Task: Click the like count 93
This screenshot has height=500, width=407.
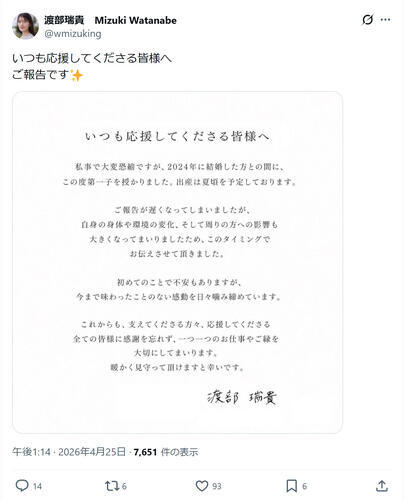Action: coord(217,486)
